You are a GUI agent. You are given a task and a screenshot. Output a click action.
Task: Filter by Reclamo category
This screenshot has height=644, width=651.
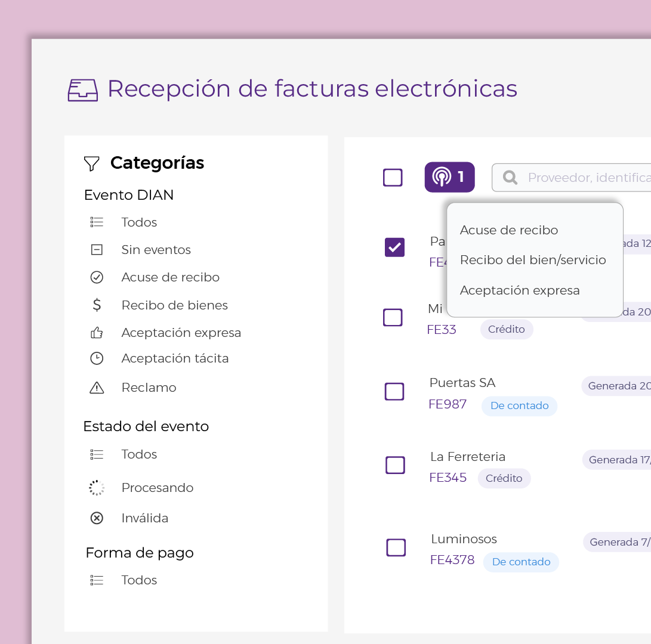(149, 388)
